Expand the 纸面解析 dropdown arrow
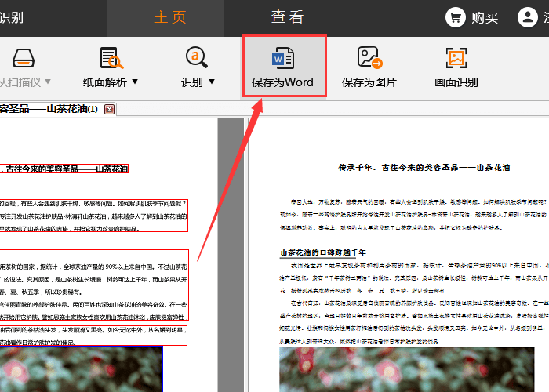Viewport: 549px width, 392px height. coord(135,82)
